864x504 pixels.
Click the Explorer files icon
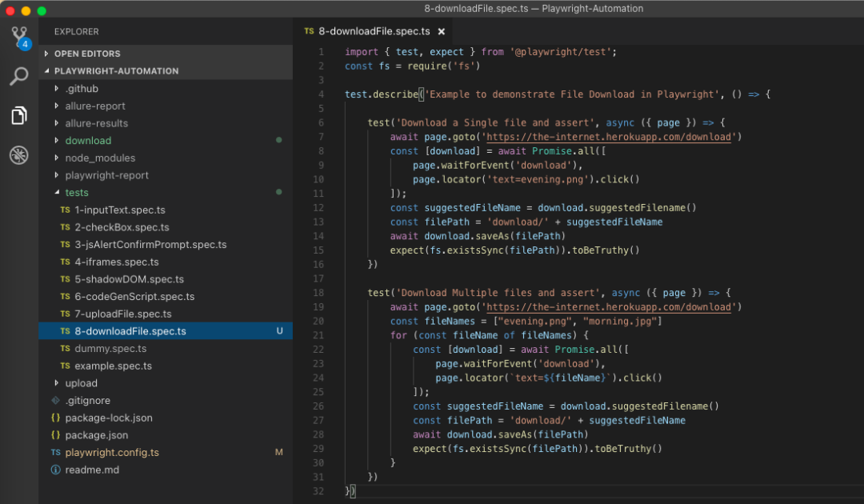click(19, 116)
